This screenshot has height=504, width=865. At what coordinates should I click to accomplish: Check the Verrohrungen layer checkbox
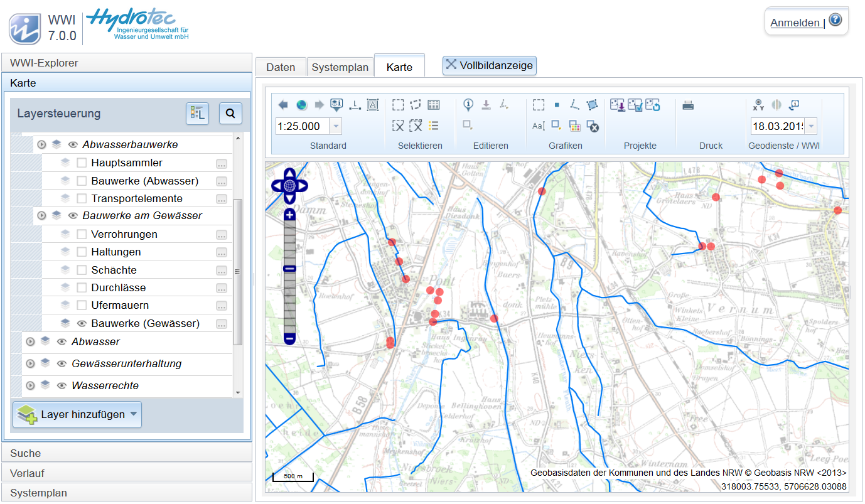coord(82,234)
